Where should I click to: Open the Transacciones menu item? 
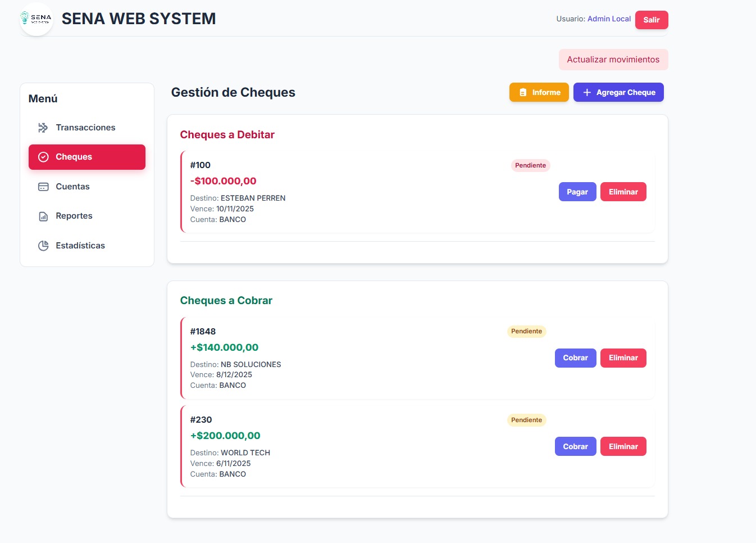click(x=85, y=128)
